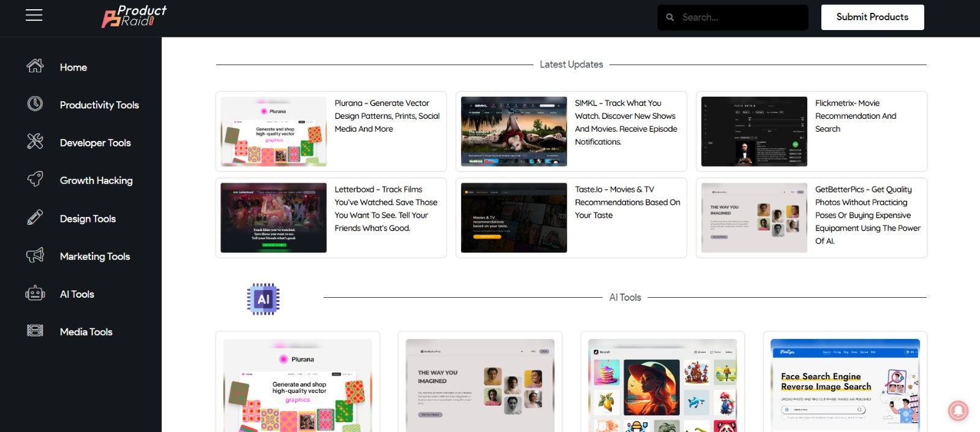Click the Productivity Tools clock icon
Screen dimensions: 980x432
35,104
